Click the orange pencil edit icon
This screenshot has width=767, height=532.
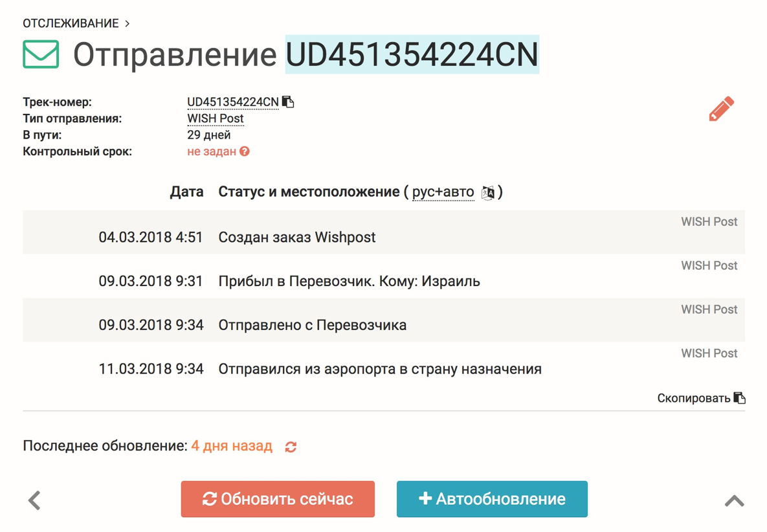721,109
